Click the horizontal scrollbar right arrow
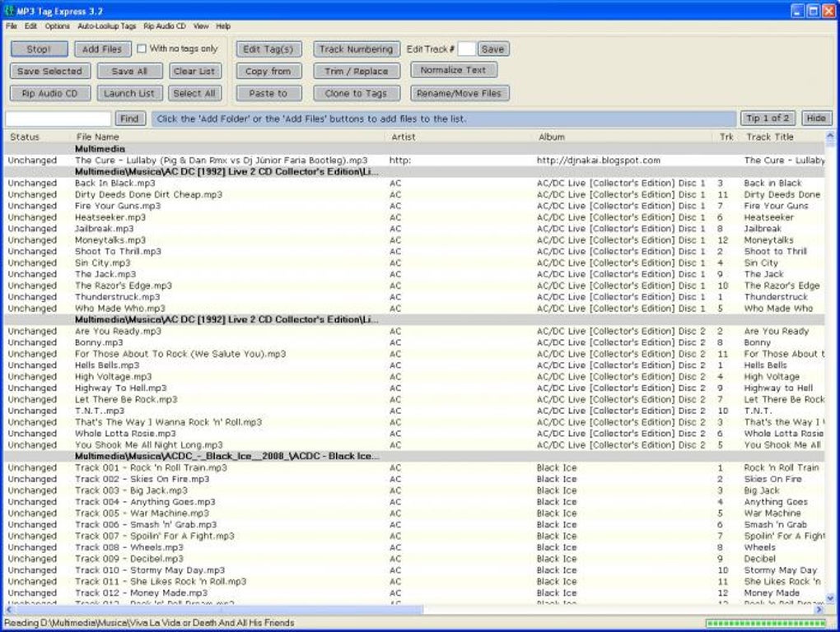 (x=819, y=610)
